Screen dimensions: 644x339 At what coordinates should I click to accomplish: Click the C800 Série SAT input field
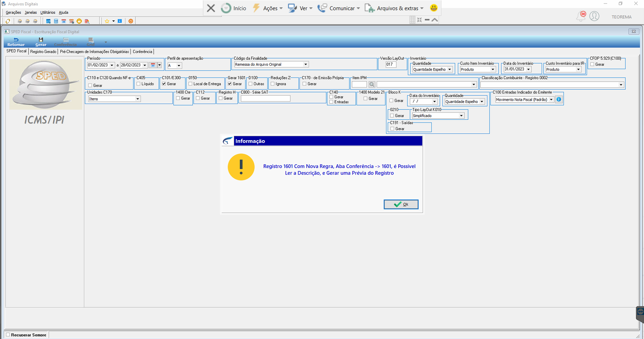tap(265, 99)
